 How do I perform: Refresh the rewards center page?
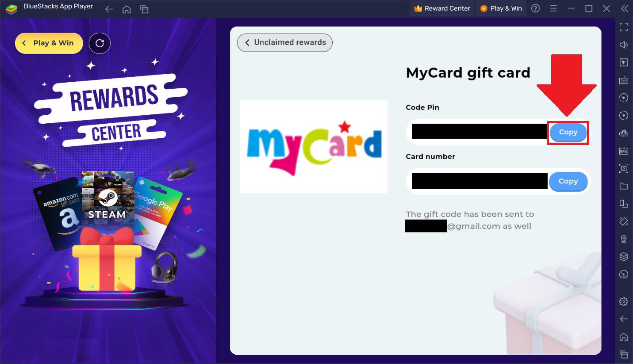click(100, 43)
